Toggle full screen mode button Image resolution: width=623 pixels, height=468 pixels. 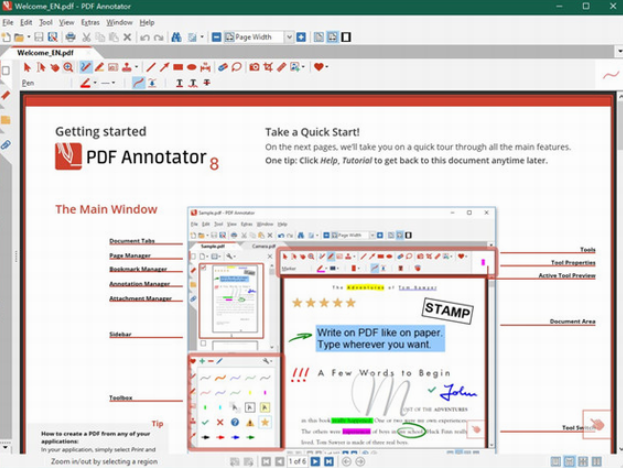pyautogui.click(x=346, y=37)
